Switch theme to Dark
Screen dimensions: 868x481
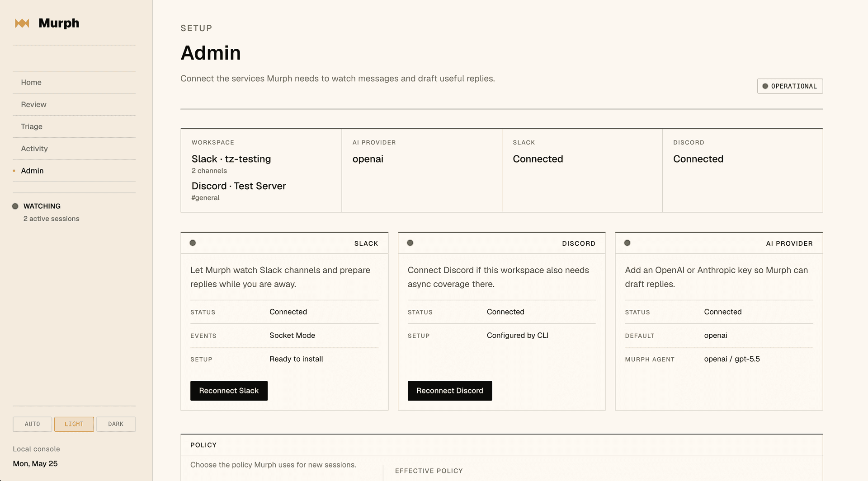click(116, 424)
